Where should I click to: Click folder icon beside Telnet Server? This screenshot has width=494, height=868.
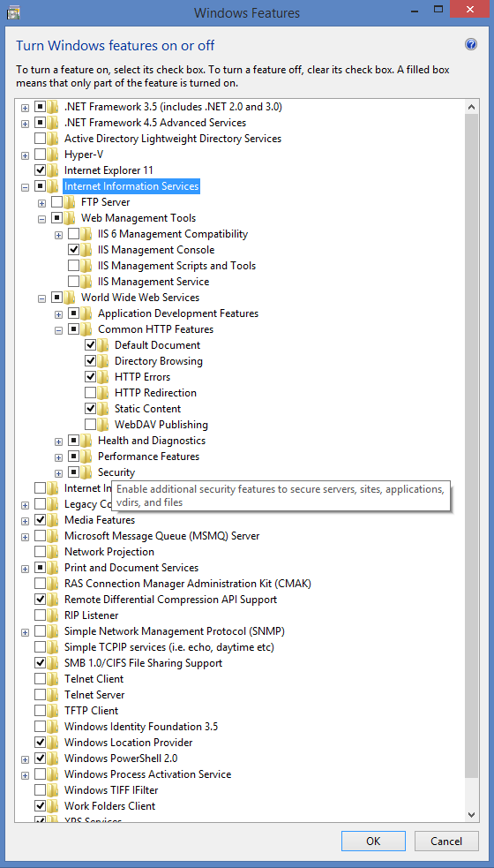click(53, 695)
